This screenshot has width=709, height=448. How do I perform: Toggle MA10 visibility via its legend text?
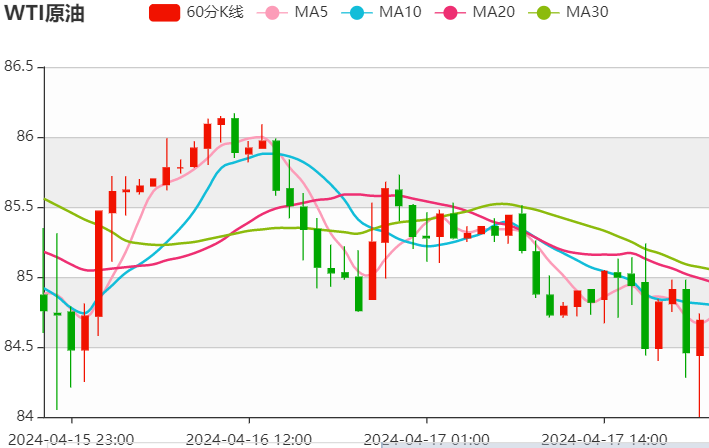coord(401,13)
